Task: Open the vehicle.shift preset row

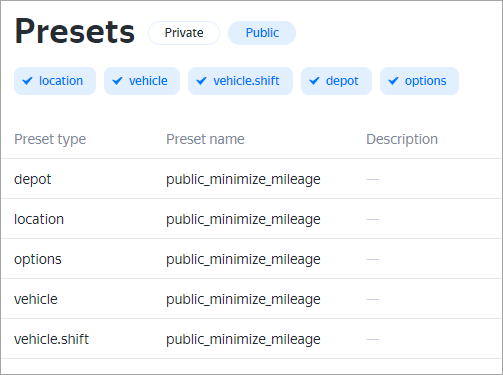Action: [251, 339]
